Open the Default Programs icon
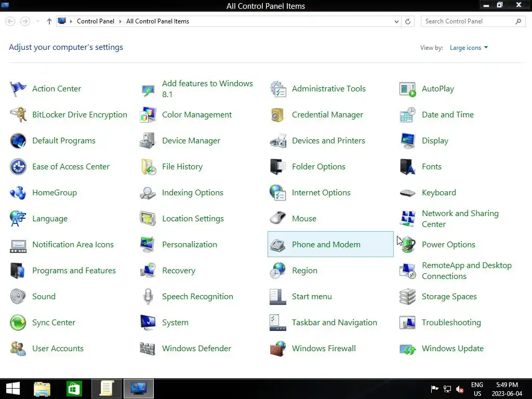Screen dimensions: 532x399 tap(18, 141)
